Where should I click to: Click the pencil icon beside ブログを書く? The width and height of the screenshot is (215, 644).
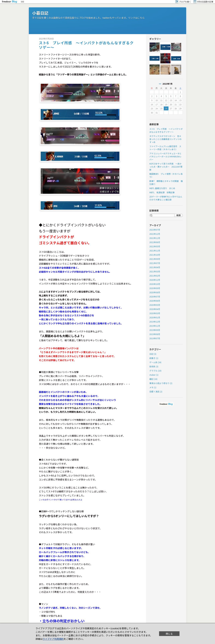click(x=177, y=2)
